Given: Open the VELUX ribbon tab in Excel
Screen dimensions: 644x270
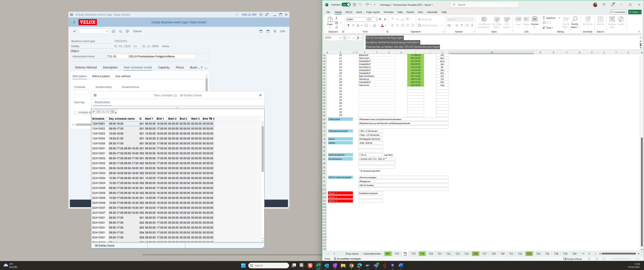Looking at the screenshot, I should 349,12.
